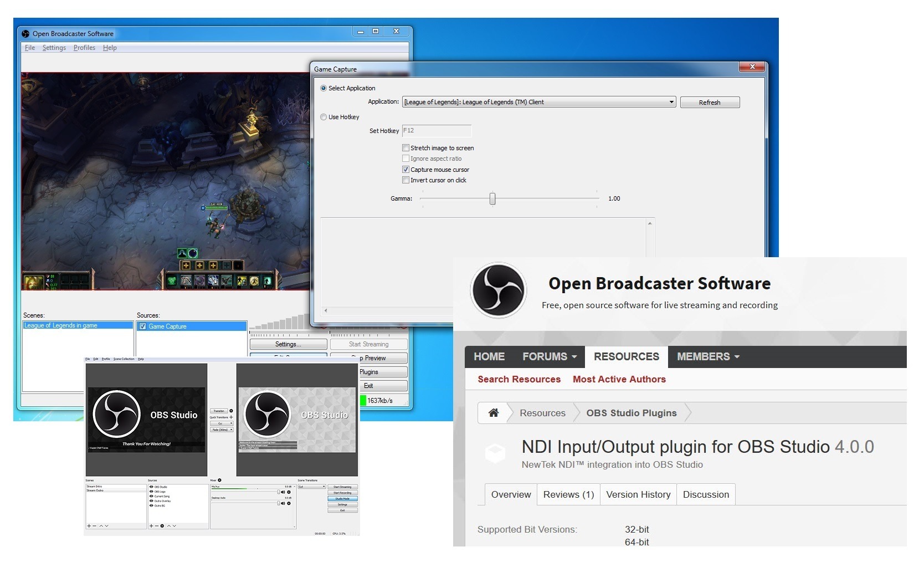Hide the Outro BG source
924x562 pixels.
pyautogui.click(x=151, y=505)
